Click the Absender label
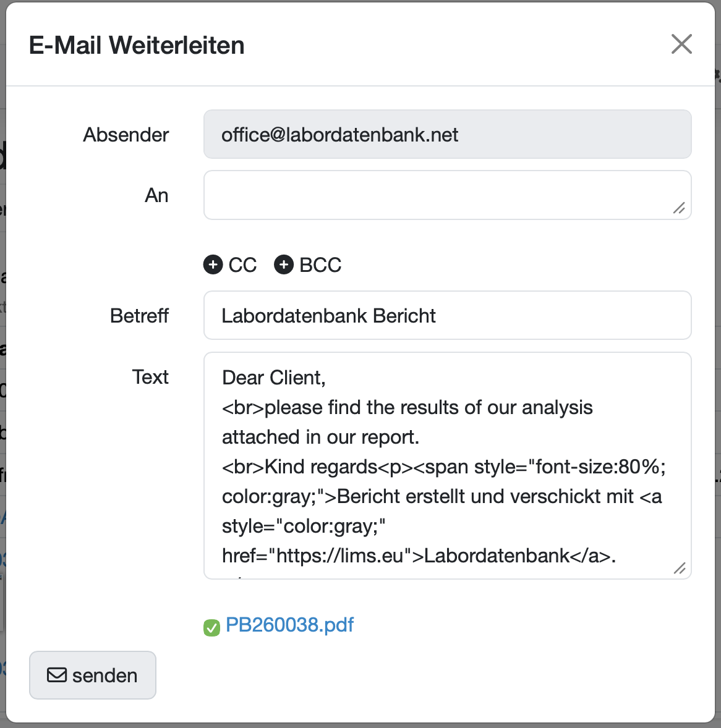 click(126, 135)
